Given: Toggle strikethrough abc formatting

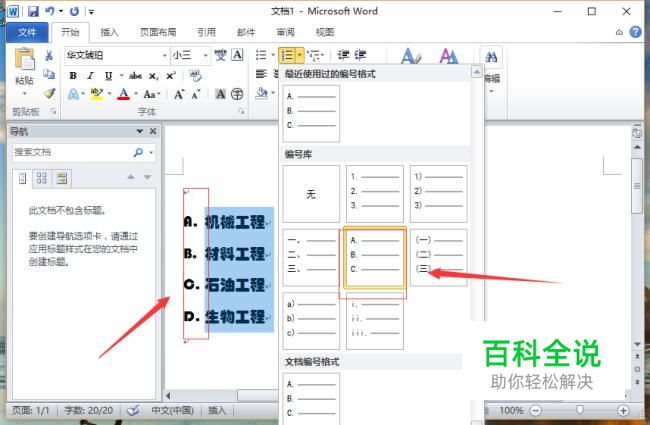Looking at the screenshot, I should 136,75.
